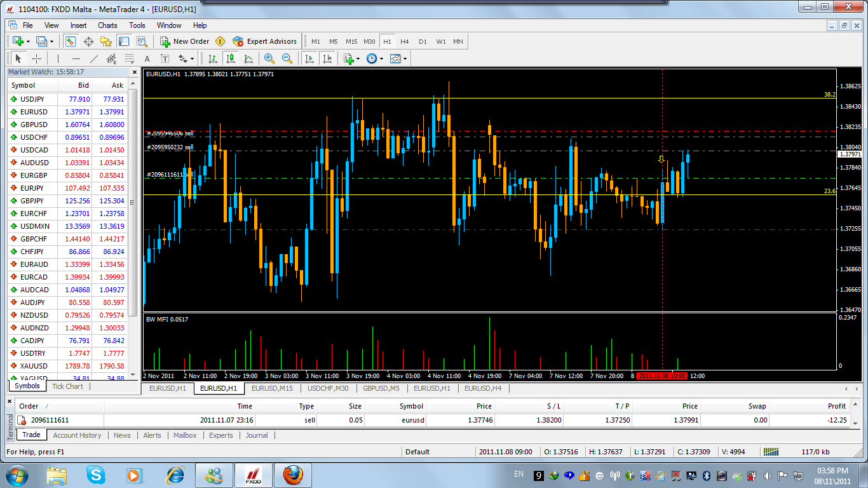Screen dimensions: 868x488
Task: Switch to the USDCHF,M30 chart tab
Action: (328, 388)
